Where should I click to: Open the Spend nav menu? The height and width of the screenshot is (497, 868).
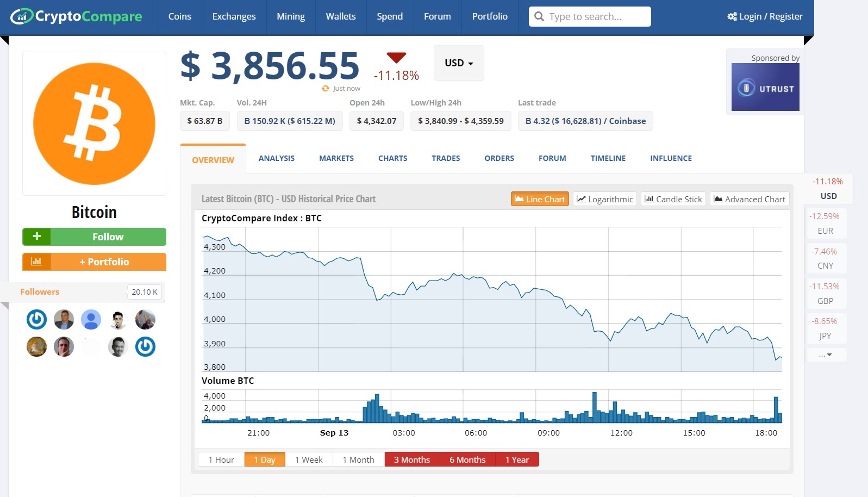point(390,16)
